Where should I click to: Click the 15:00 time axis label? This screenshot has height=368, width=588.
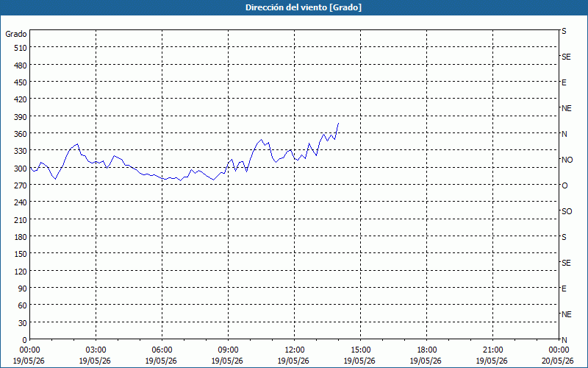tap(361, 350)
